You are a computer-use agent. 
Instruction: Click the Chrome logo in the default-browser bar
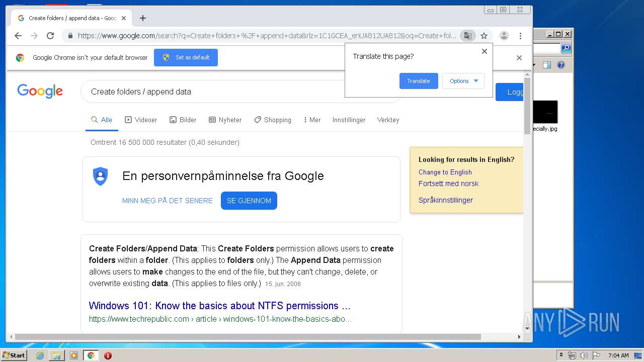pyautogui.click(x=20, y=57)
